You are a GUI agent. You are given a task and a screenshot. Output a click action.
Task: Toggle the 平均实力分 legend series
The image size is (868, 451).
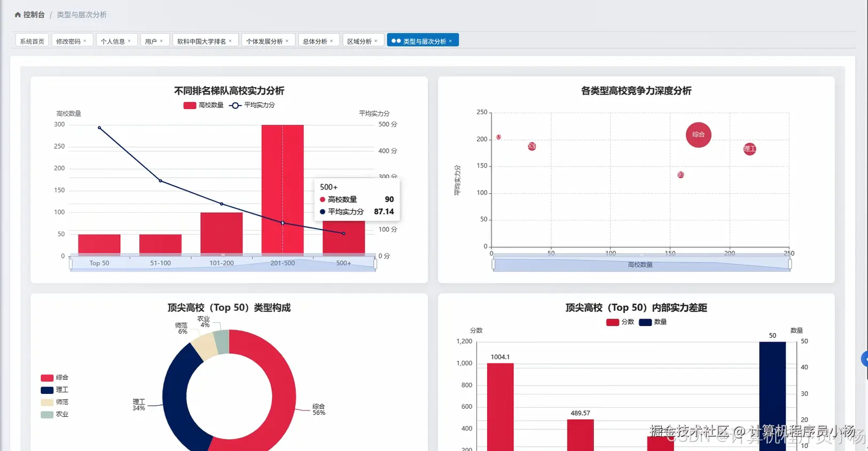[x=252, y=105]
